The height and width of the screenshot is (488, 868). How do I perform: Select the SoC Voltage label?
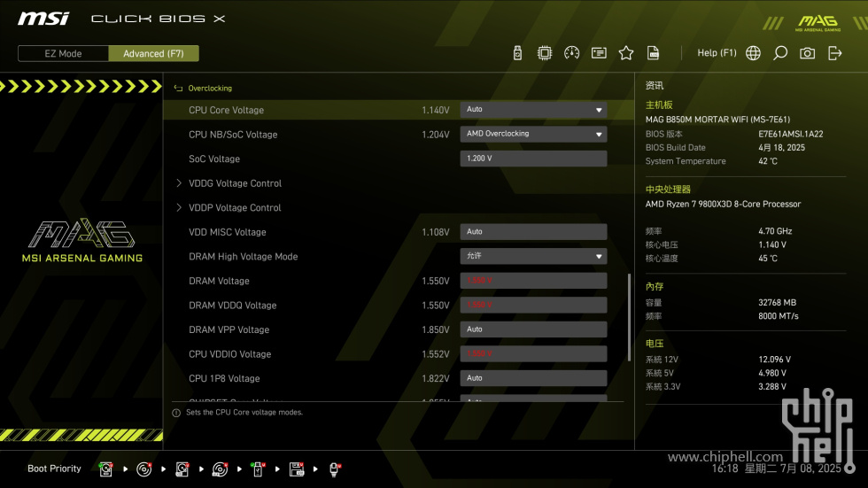point(214,159)
